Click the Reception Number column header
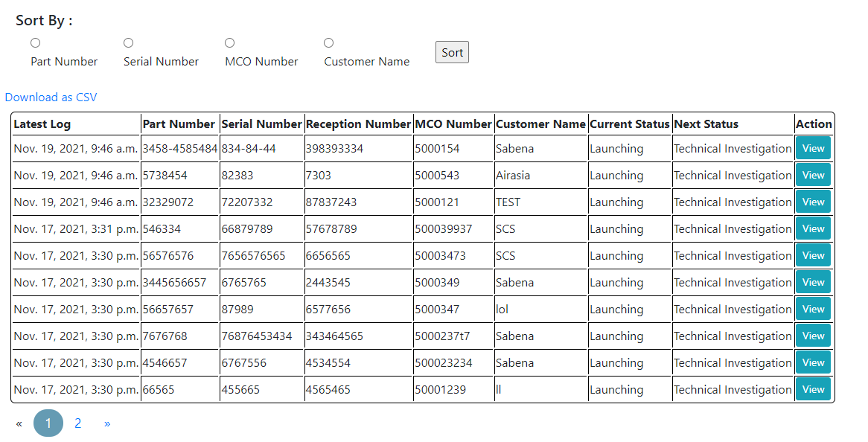This screenshot has width=868, height=442. click(359, 124)
